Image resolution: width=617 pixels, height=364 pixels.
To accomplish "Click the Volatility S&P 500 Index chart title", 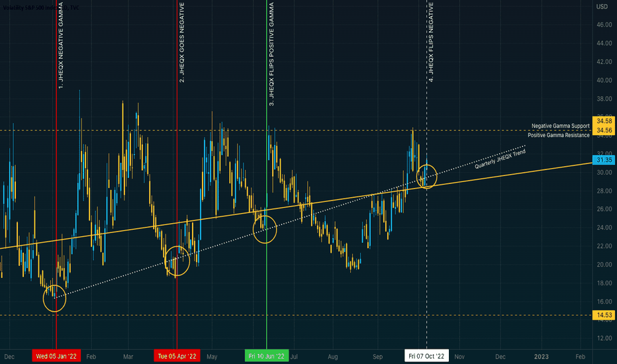I will [x=41, y=7].
